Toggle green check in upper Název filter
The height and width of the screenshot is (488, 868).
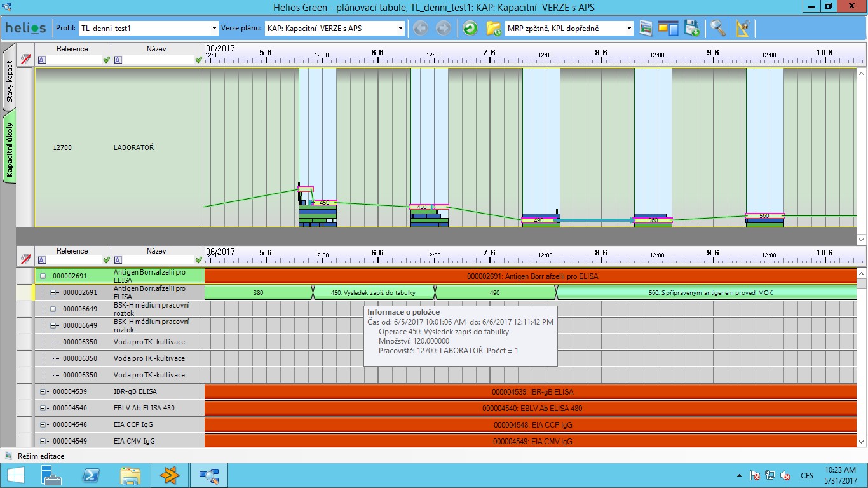tap(198, 60)
